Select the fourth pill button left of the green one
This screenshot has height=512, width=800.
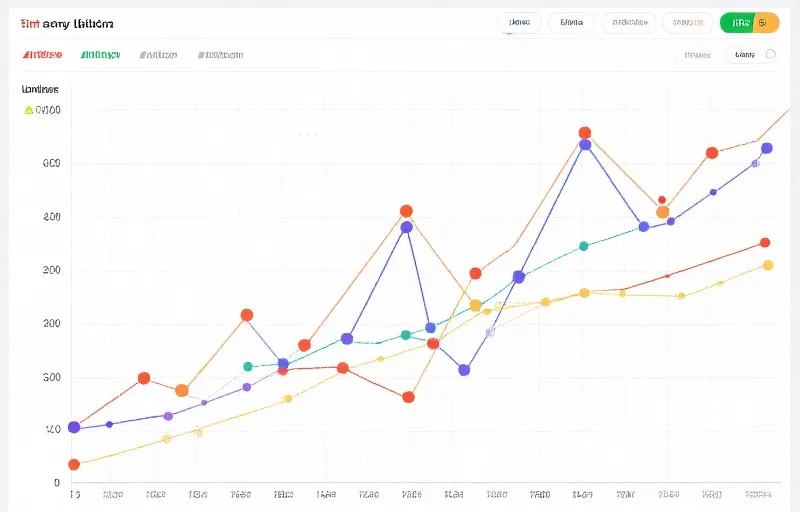688,22
